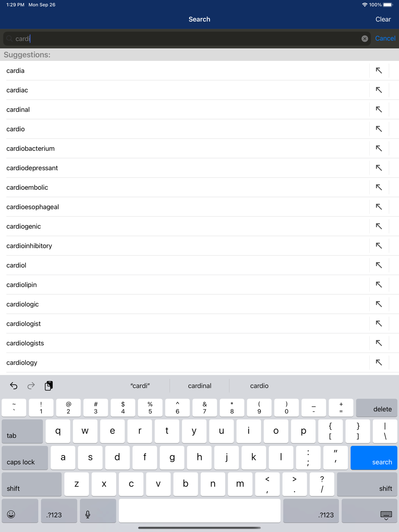399x532 pixels.
Task: Hide the keyboard with dismiss key
Action: [x=369, y=511]
